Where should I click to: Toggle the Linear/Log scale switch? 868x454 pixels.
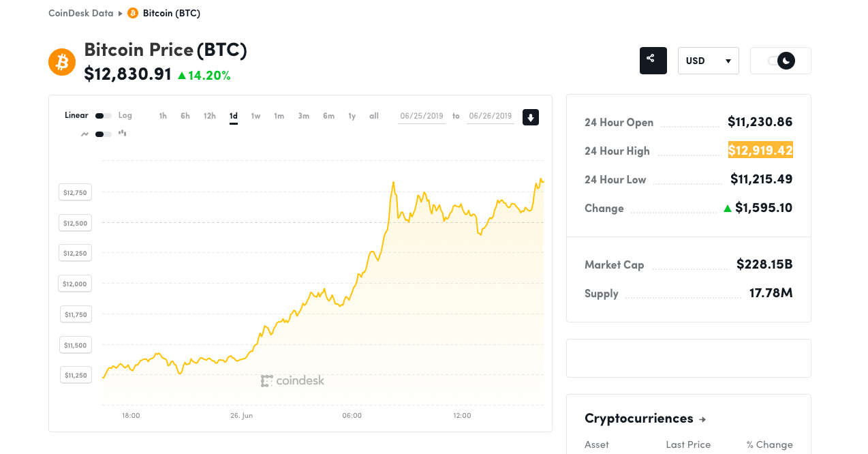(104, 116)
